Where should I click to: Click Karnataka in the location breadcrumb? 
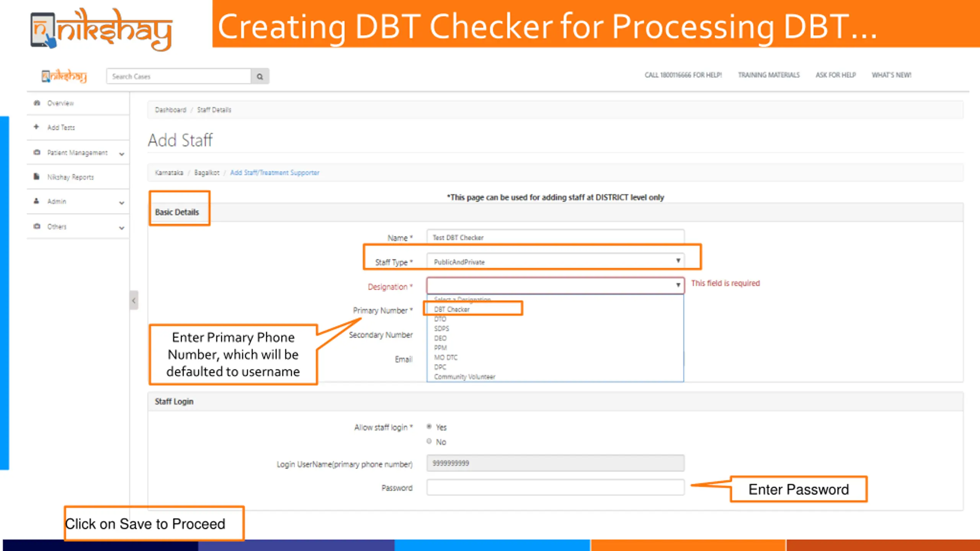click(169, 173)
